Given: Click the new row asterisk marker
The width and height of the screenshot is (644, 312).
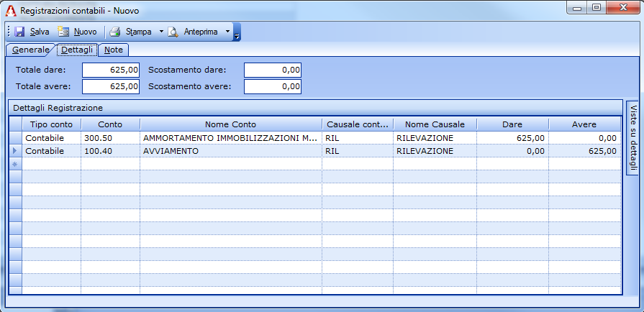Looking at the screenshot, I should click(x=16, y=165).
